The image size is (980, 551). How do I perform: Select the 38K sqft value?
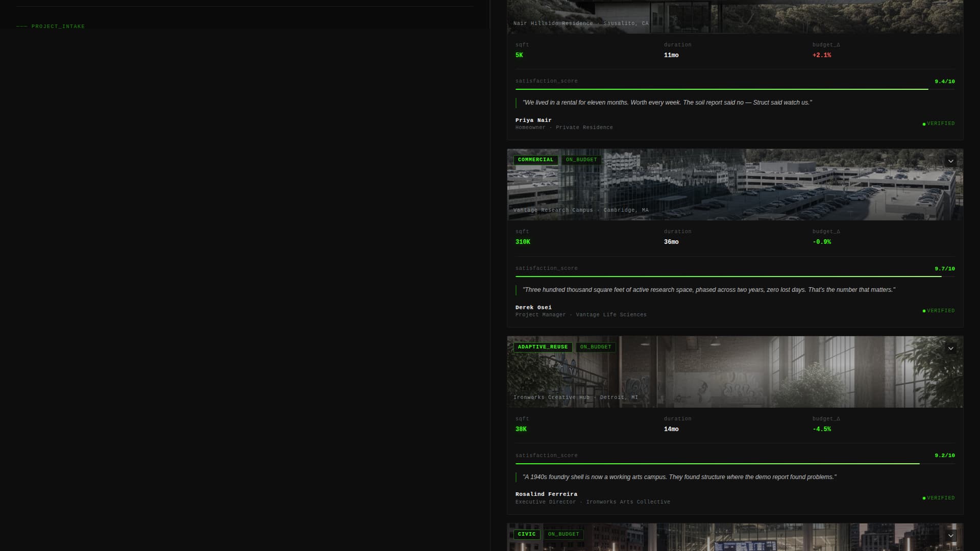point(521,429)
